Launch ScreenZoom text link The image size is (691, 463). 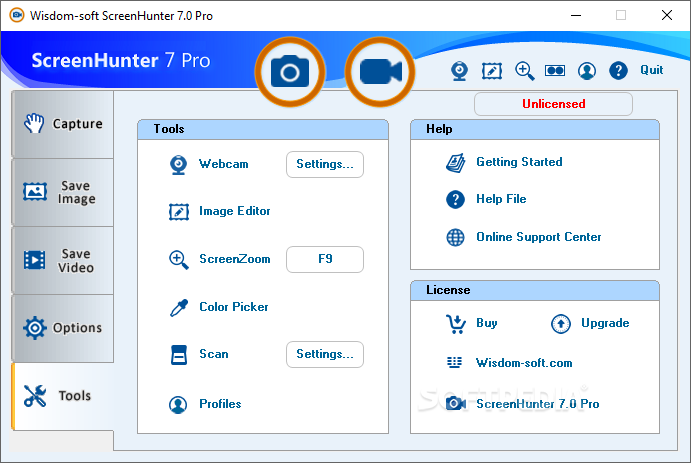coord(234,259)
